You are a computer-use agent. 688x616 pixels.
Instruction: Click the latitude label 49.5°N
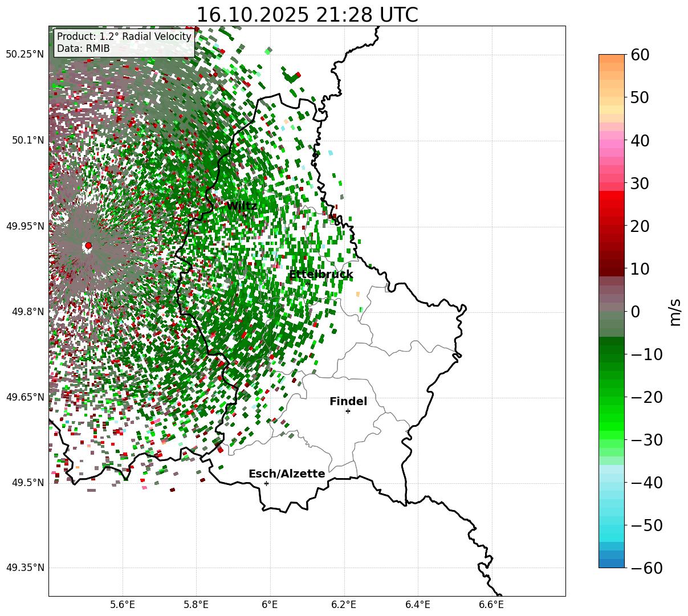[x=27, y=483]
